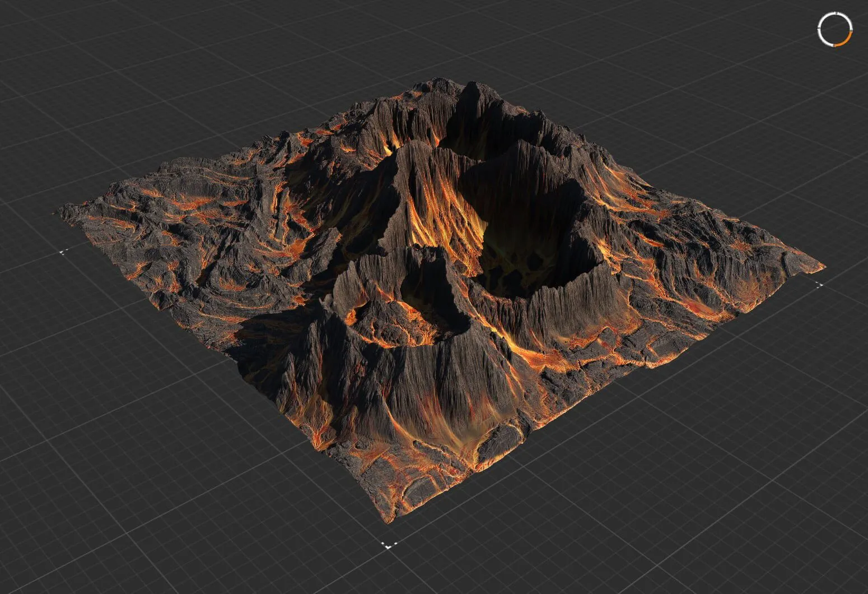Click the west marker on the compass ring
Viewport: 868px width, 594px height.
818,28
